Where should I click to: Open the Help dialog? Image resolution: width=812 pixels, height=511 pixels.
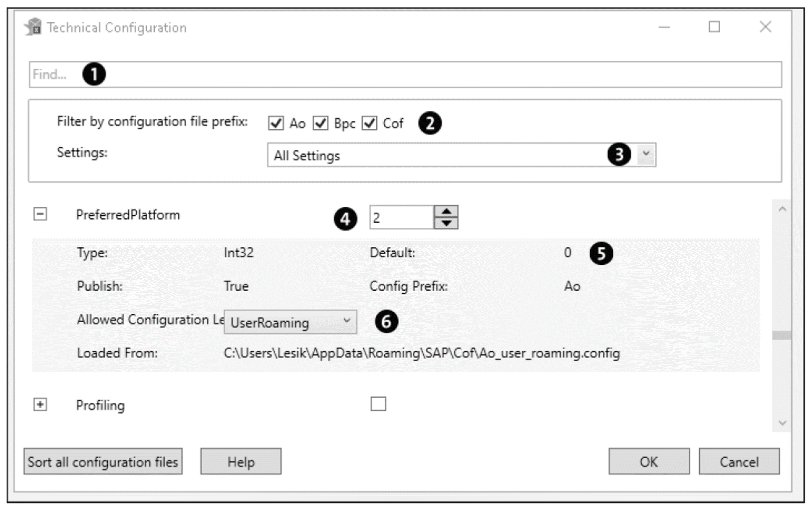pyautogui.click(x=241, y=462)
